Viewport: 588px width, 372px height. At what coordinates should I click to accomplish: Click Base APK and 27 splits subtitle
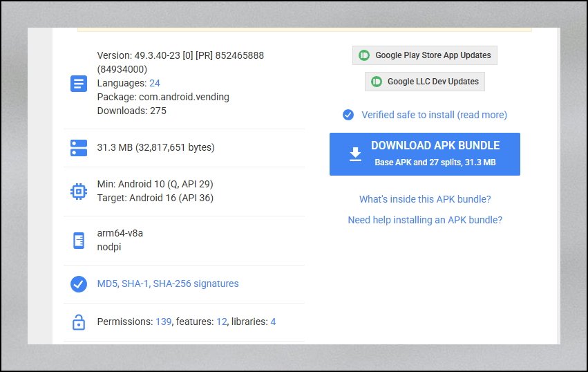coord(435,162)
